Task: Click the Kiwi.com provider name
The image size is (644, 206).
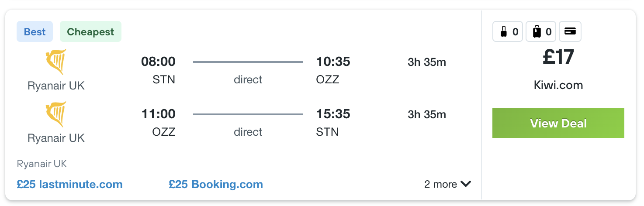Action: (558, 85)
